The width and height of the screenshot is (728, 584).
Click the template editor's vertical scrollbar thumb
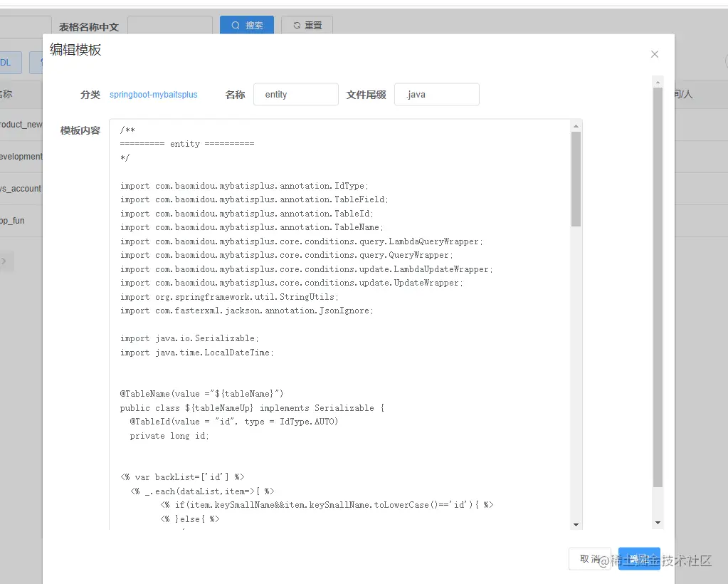pos(576,179)
